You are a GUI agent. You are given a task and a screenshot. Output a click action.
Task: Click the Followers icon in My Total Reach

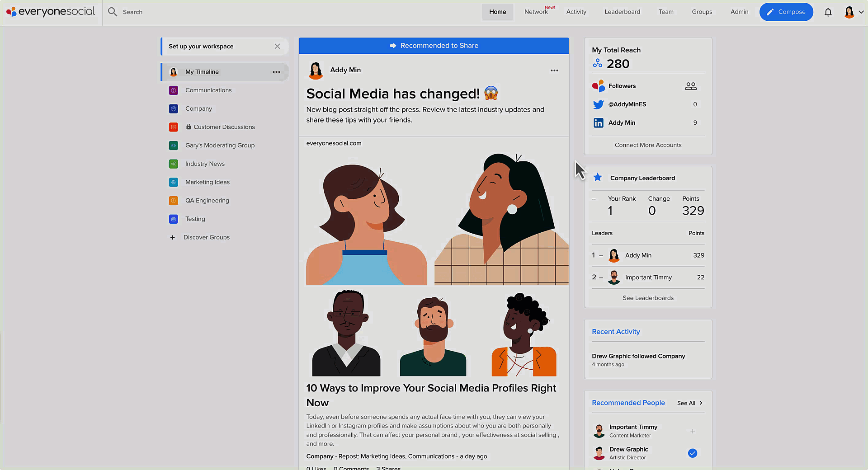click(690, 86)
